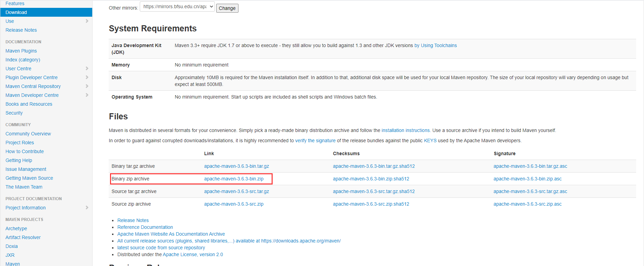
Task: Open Community Overview
Action: click(x=28, y=134)
